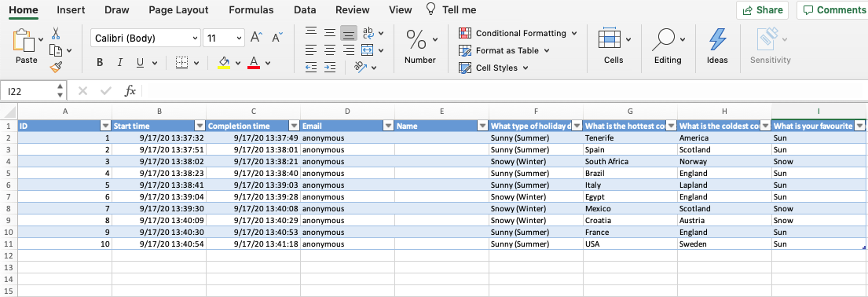
Task: Toggle Bold formatting
Action: click(100, 63)
